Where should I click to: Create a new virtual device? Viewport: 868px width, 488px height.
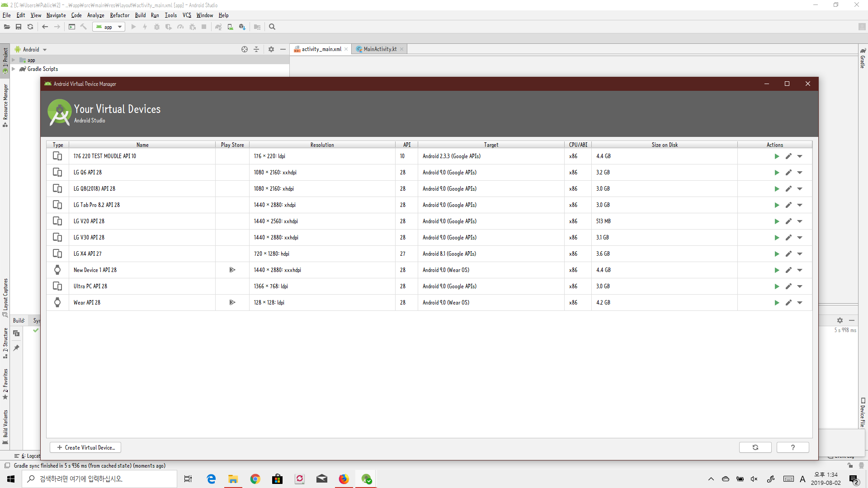point(85,447)
